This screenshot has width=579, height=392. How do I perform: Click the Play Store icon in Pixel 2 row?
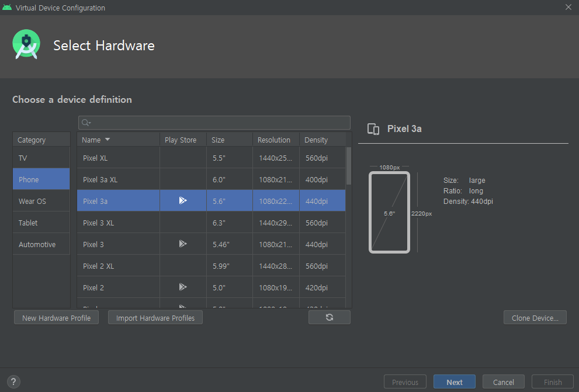tap(183, 287)
